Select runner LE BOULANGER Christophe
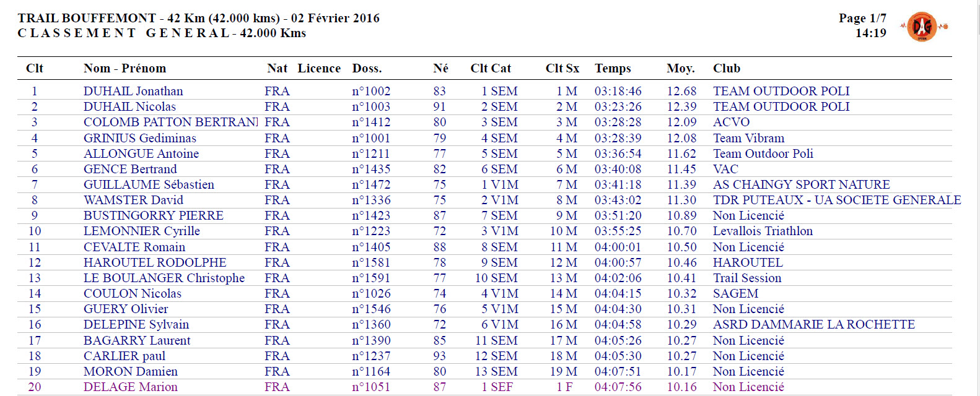 [164, 278]
